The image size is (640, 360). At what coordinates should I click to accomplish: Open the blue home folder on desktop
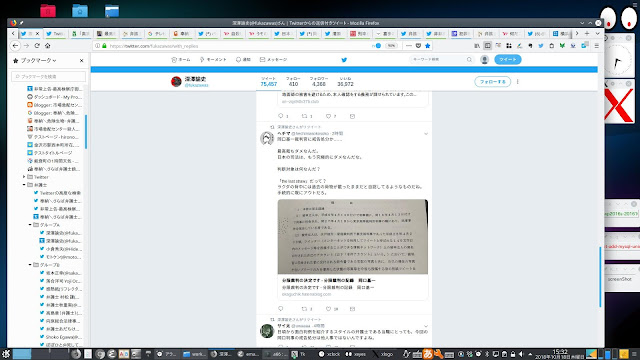click(80, 10)
